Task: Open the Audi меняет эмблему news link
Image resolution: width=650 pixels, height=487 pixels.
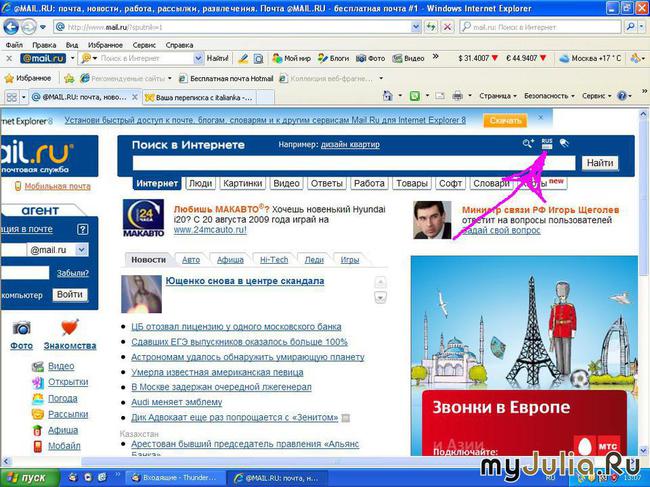Action: tap(177, 402)
